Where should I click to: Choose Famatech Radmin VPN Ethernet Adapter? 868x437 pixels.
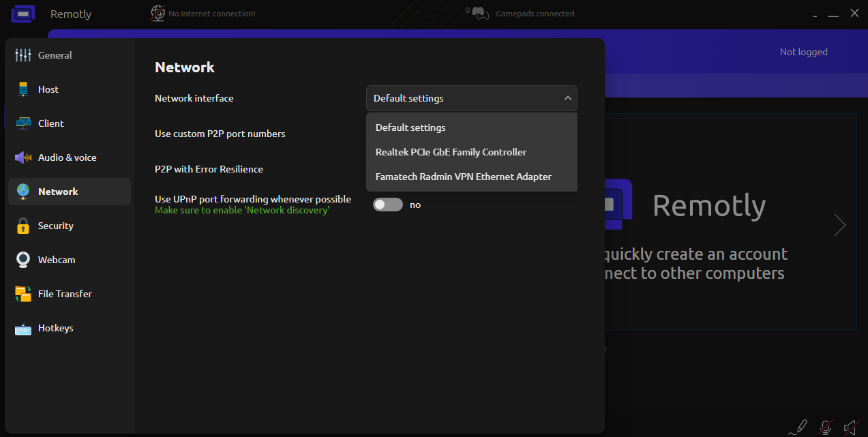point(463,177)
